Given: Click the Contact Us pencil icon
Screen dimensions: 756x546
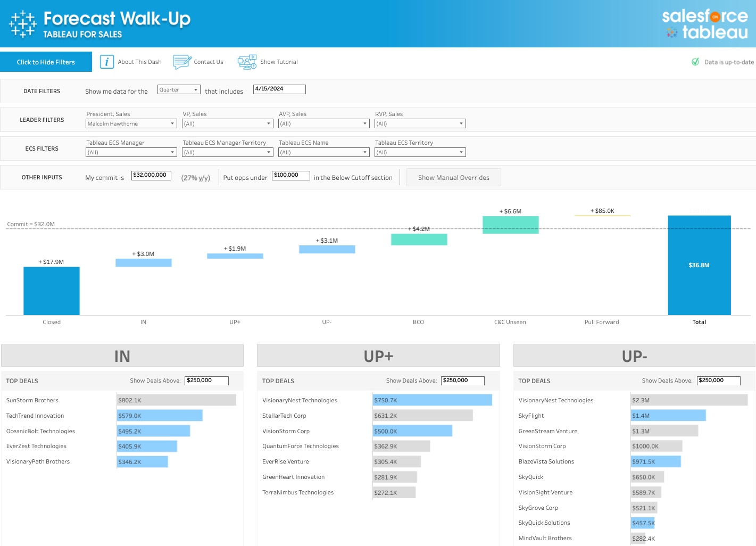Looking at the screenshot, I should click(x=182, y=62).
